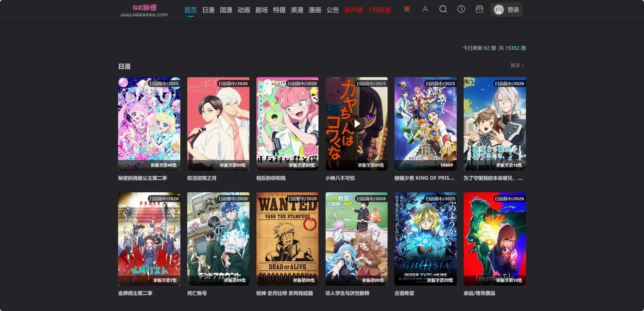Open the 国漫 category tab

[226, 10]
